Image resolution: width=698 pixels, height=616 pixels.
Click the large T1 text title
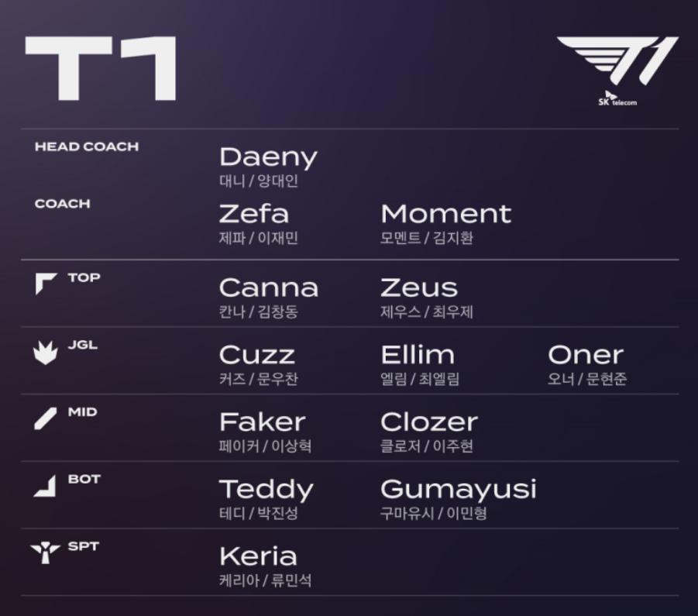pyautogui.click(x=101, y=68)
